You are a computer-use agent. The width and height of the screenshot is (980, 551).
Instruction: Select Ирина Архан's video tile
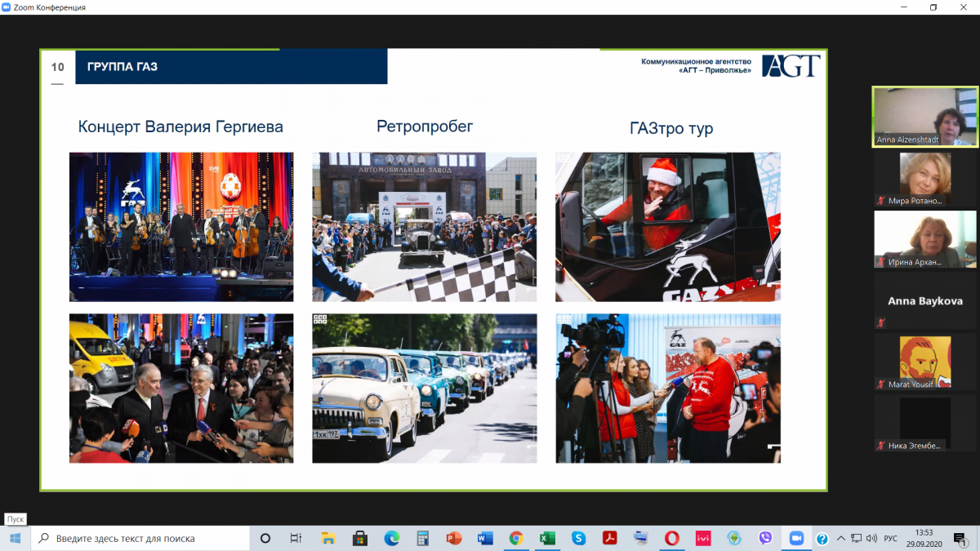(926, 239)
